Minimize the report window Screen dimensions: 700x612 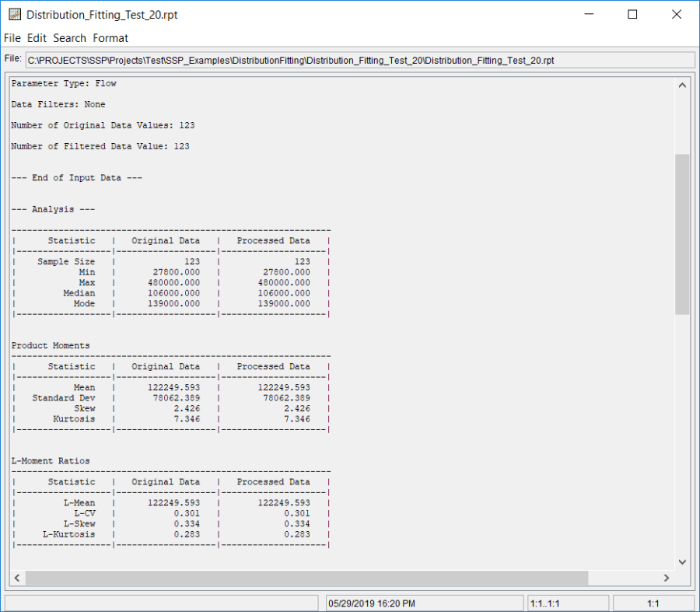pyautogui.click(x=589, y=14)
